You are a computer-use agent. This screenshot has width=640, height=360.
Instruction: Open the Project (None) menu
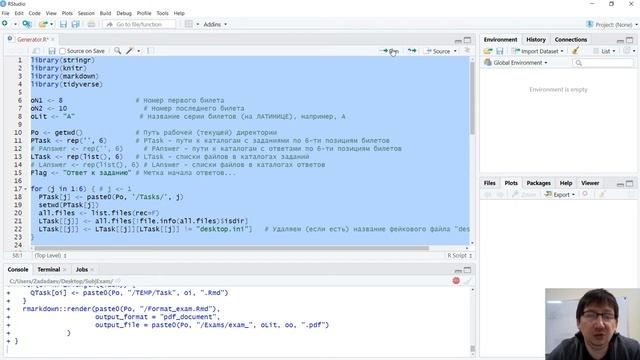[x=612, y=24]
